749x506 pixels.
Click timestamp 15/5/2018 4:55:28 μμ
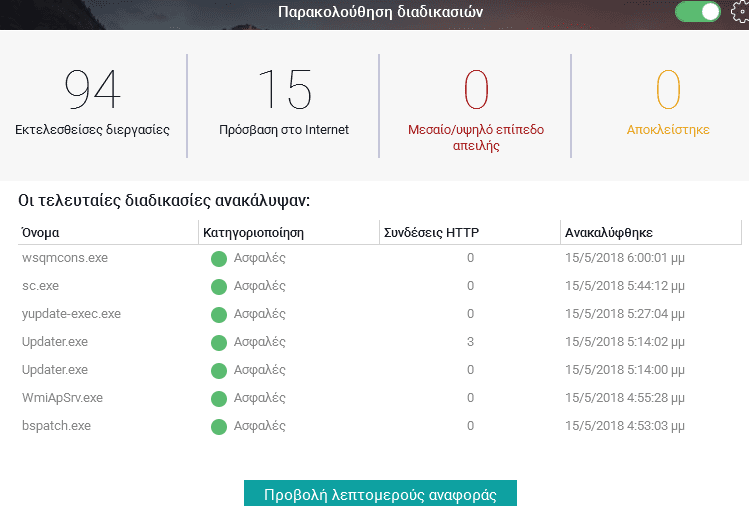pos(625,398)
